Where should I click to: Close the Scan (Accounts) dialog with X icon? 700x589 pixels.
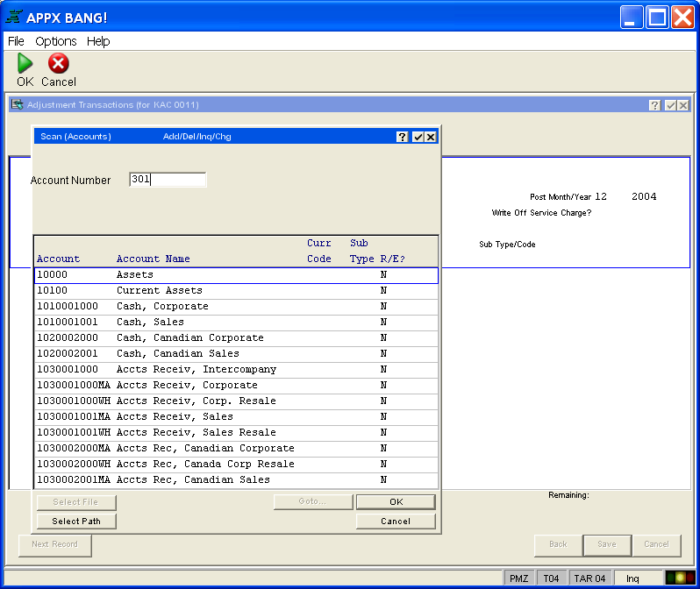(x=431, y=137)
